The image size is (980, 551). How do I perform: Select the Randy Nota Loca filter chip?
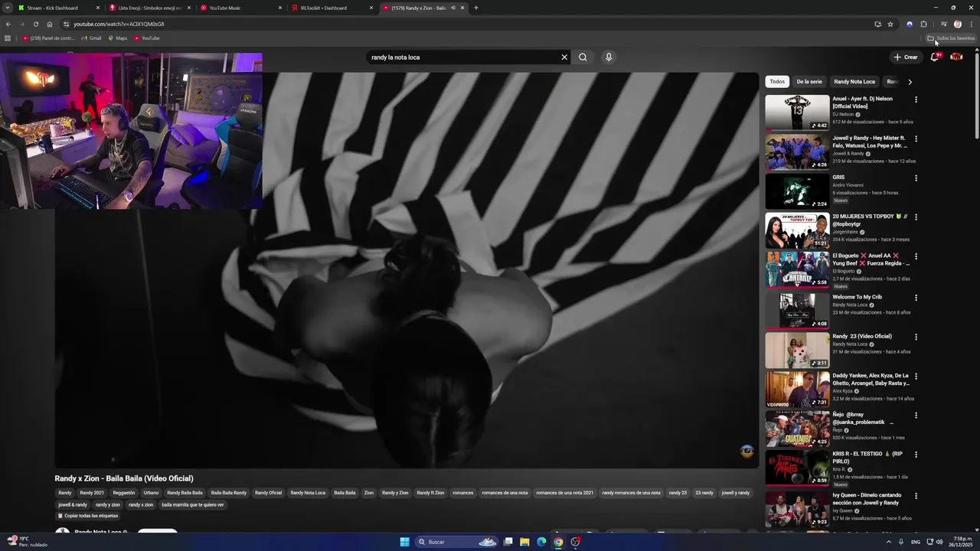coord(854,82)
